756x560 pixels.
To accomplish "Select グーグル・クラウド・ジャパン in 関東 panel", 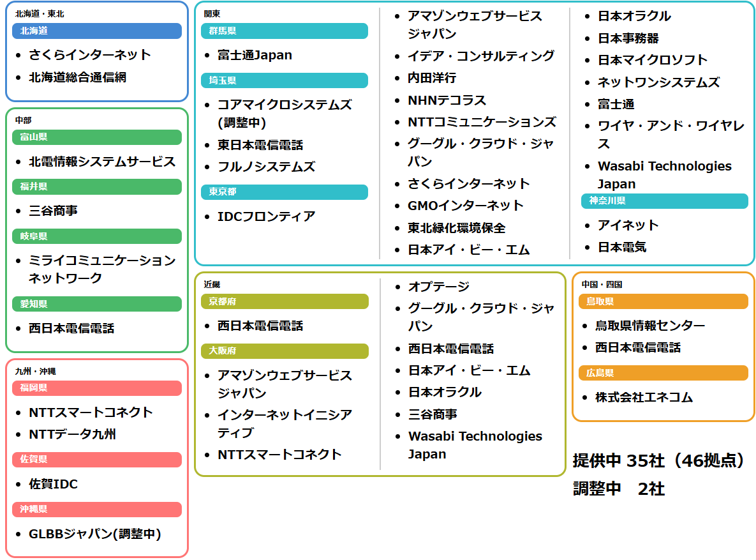I will (x=480, y=153).
